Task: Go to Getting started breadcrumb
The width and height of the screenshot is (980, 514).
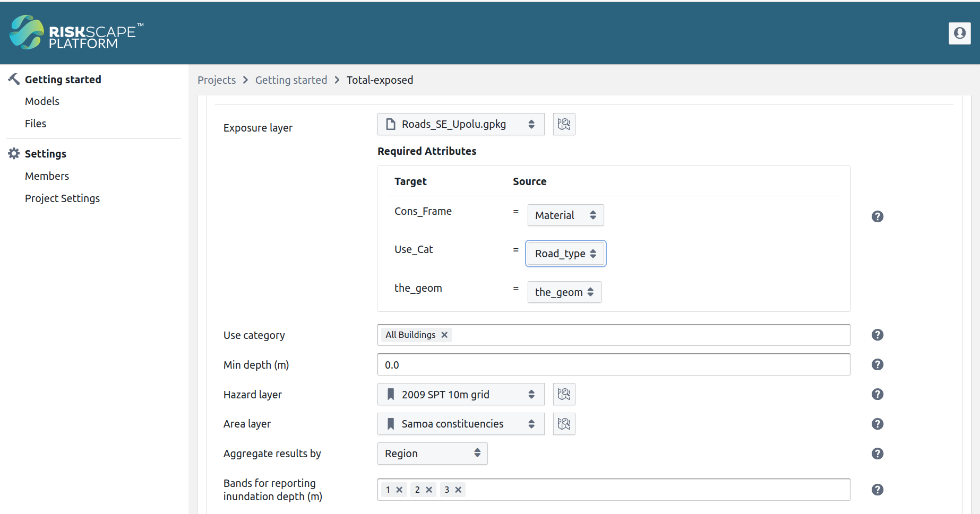Action: pyautogui.click(x=291, y=80)
